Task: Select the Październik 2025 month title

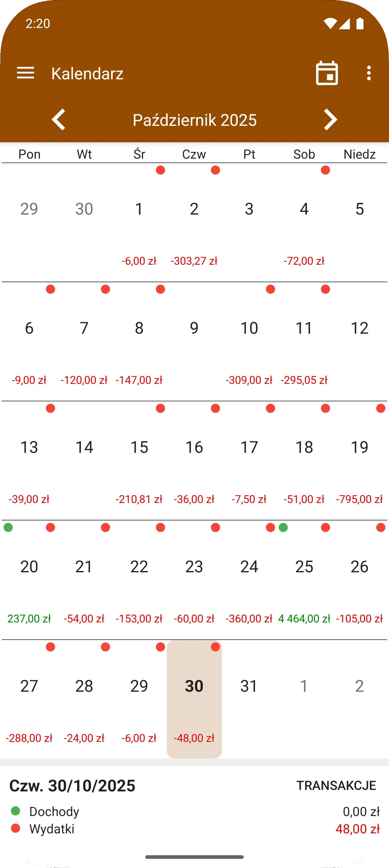Action: pos(195,120)
